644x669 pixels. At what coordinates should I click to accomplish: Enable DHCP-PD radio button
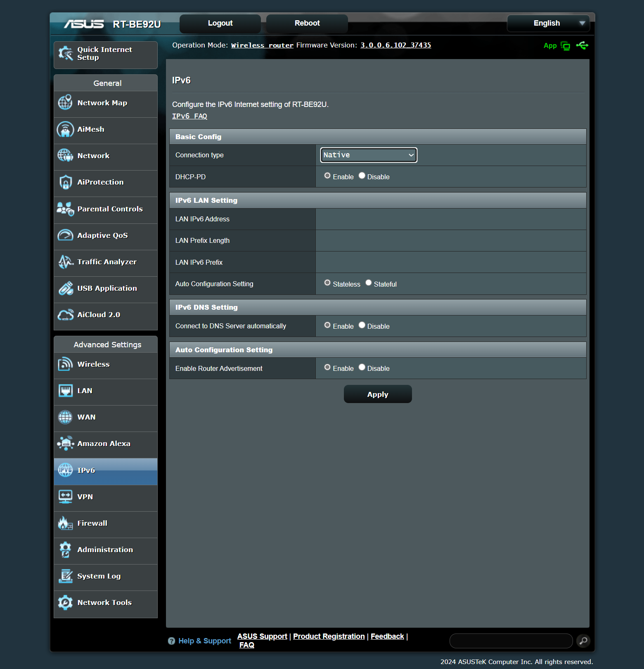pyautogui.click(x=327, y=176)
